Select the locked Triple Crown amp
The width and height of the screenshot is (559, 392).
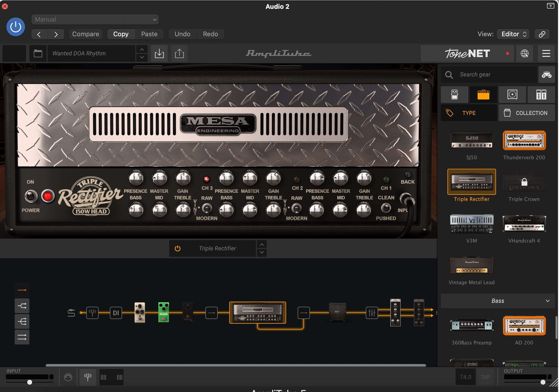pos(524,182)
